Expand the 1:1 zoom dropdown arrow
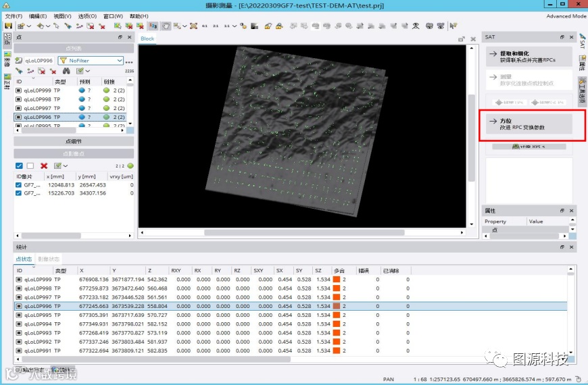Viewport: 588px width, 385px height. tap(235, 26)
